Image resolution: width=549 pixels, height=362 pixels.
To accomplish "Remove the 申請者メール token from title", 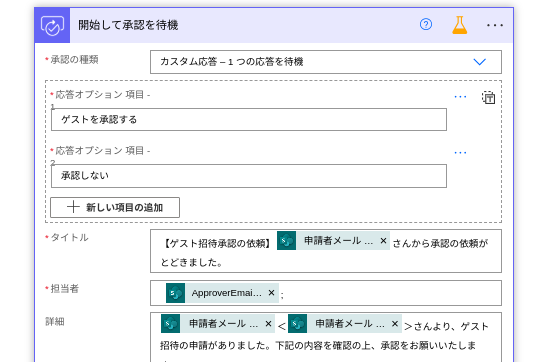I will click(x=383, y=241).
